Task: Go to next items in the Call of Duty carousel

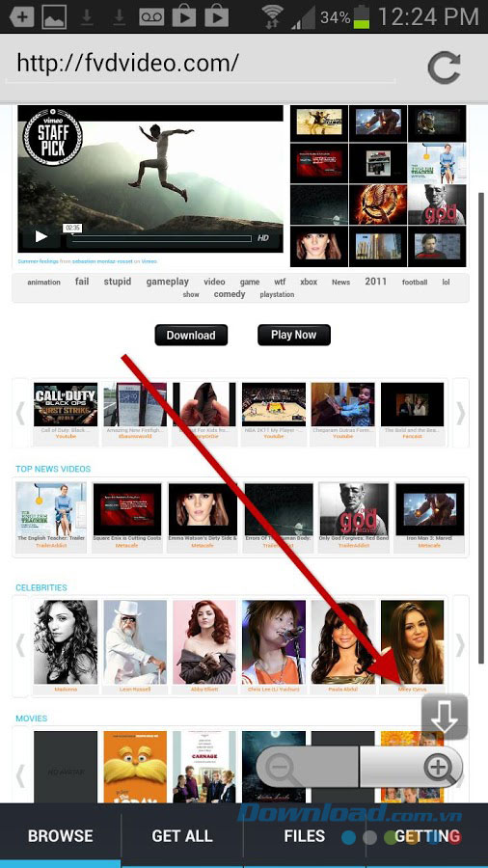Action: [x=460, y=413]
